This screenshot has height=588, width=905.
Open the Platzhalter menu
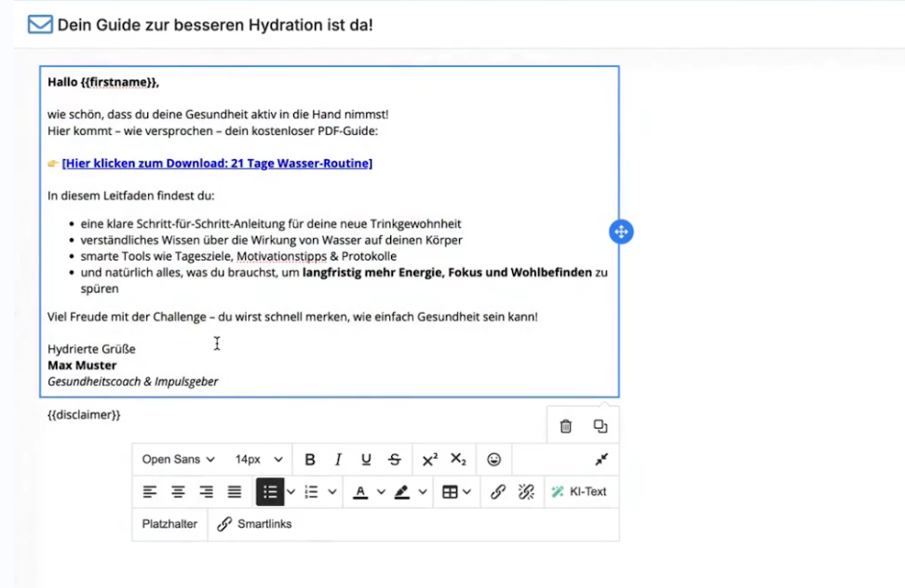click(x=169, y=524)
